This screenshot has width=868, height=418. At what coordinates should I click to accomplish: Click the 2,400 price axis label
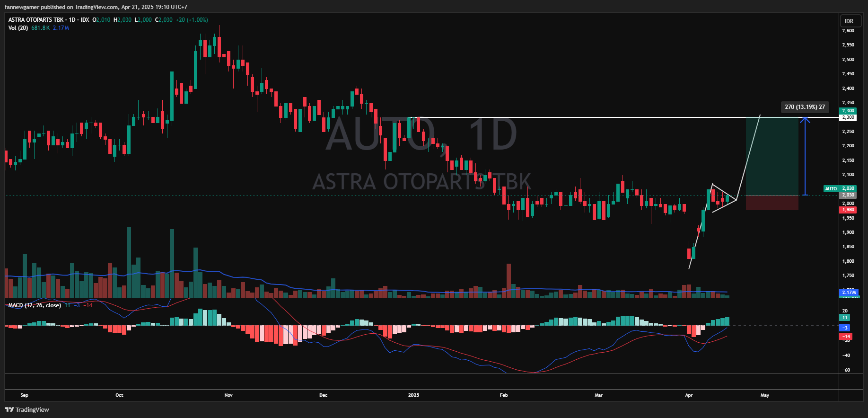coord(848,89)
